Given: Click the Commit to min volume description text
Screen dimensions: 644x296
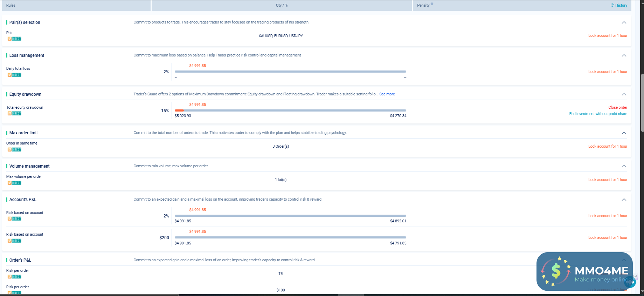Looking at the screenshot, I should [x=171, y=166].
